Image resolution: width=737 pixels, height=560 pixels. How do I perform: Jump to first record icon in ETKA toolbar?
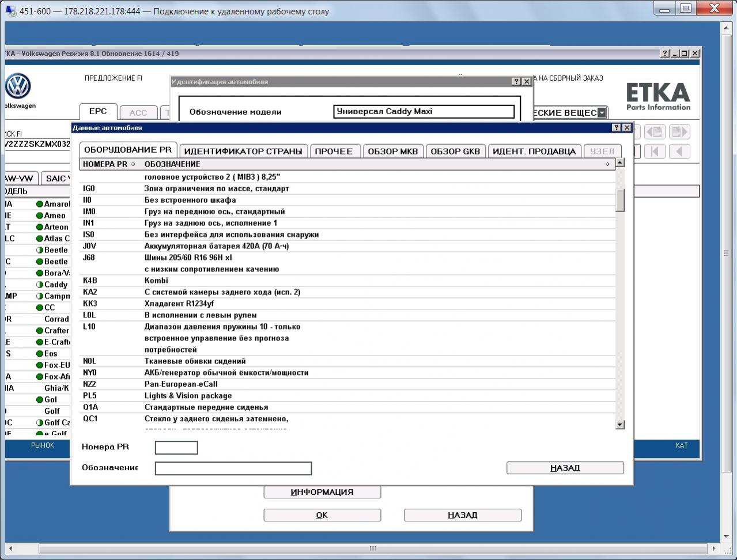point(655,151)
